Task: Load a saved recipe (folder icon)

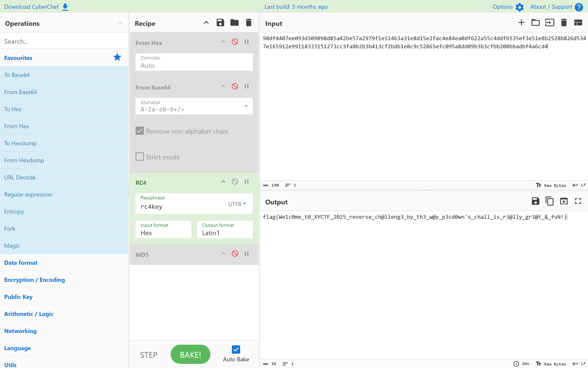Action: pos(234,23)
